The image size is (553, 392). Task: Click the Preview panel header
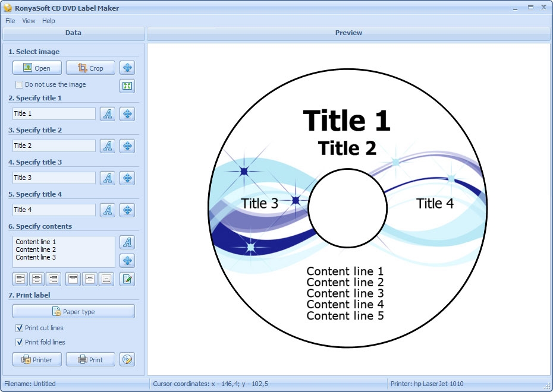[349, 34]
